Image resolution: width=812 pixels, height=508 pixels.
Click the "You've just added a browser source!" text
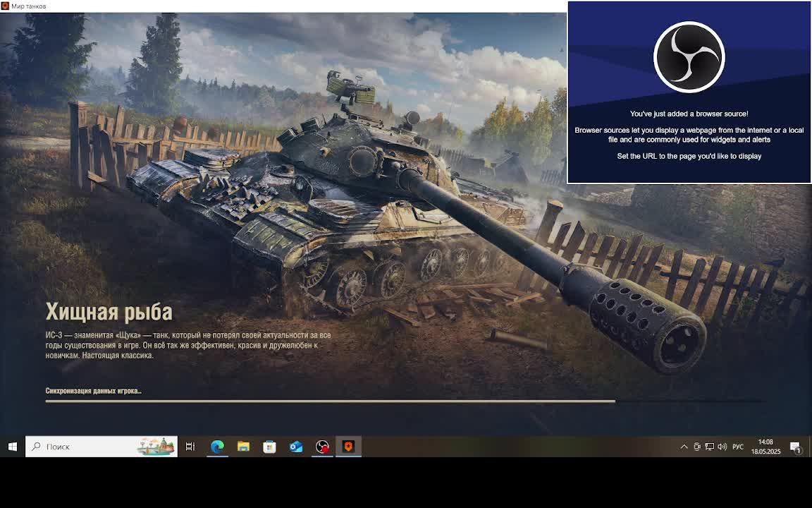click(689, 114)
